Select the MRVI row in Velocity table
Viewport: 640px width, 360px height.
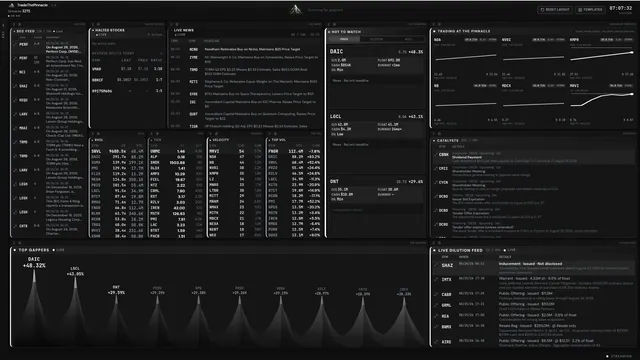pos(236,151)
